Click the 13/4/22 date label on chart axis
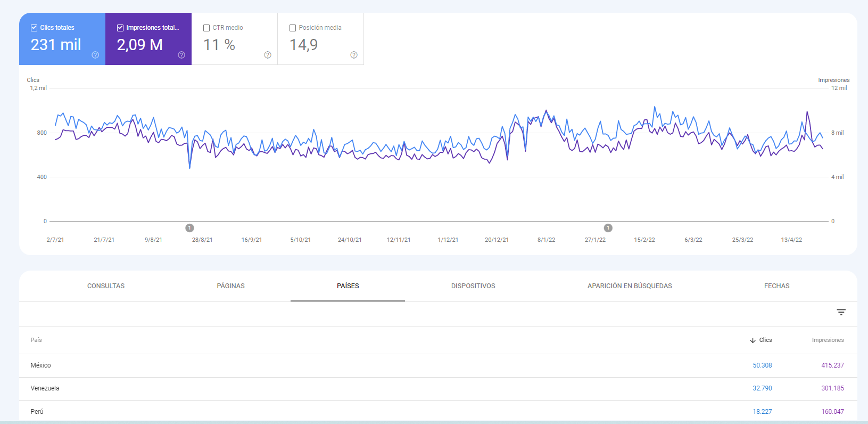 click(x=791, y=240)
